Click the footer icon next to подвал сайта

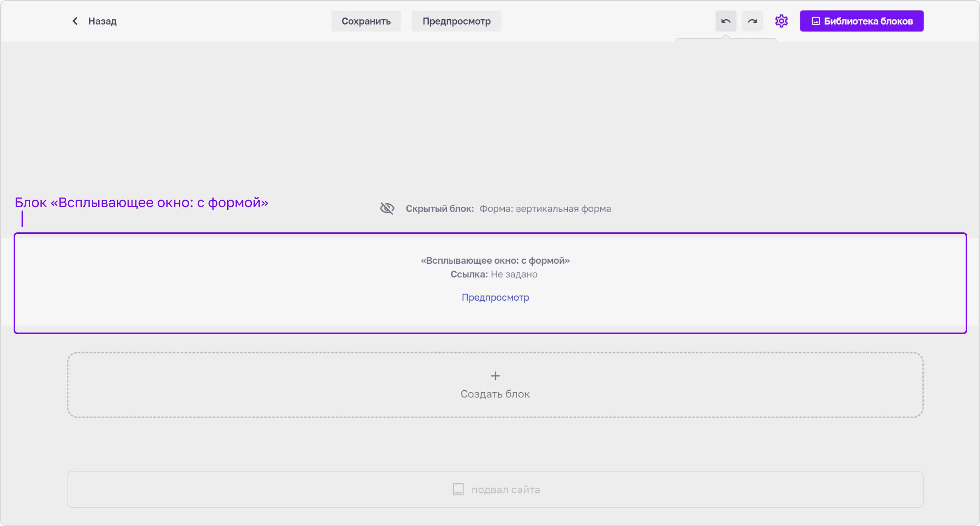pos(458,489)
